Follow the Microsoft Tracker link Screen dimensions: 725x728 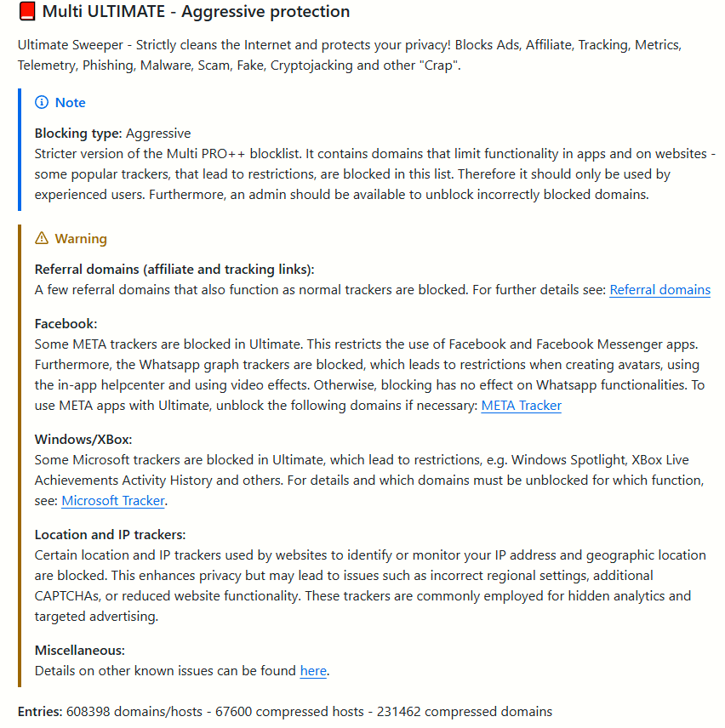113,500
